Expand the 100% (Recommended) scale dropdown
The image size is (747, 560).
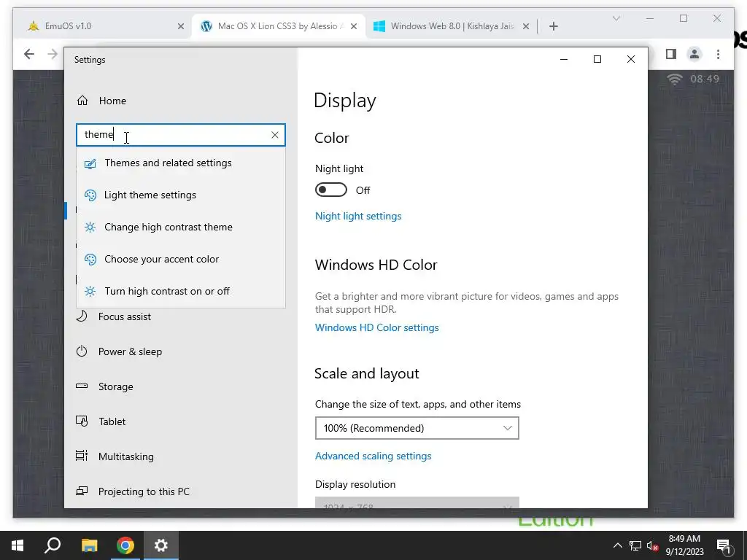coord(417,428)
